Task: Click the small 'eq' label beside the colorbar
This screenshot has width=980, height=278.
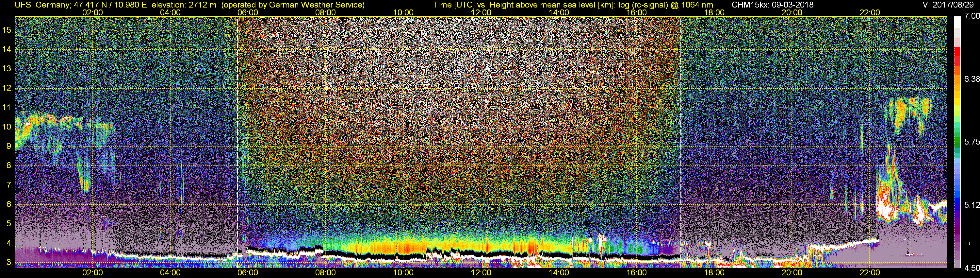Action: coord(968,243)
